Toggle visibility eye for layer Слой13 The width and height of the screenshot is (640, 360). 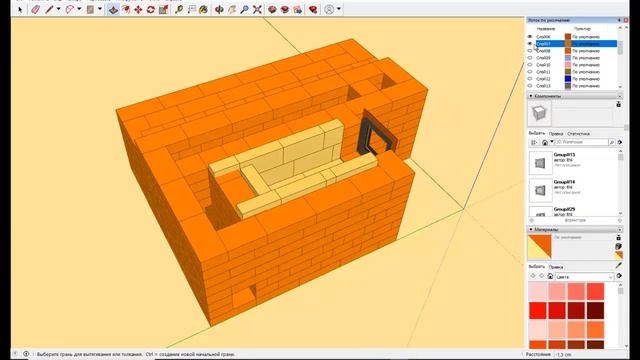[x=530, y=86]
